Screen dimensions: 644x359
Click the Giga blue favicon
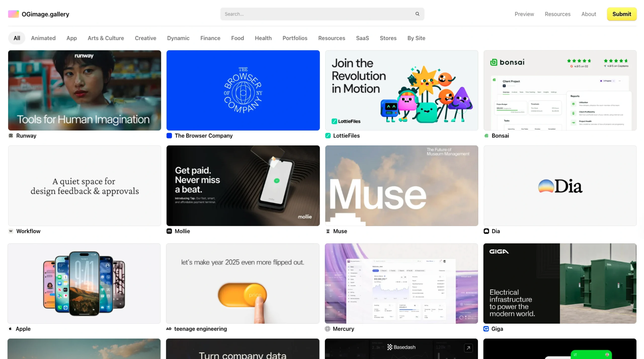486,329
